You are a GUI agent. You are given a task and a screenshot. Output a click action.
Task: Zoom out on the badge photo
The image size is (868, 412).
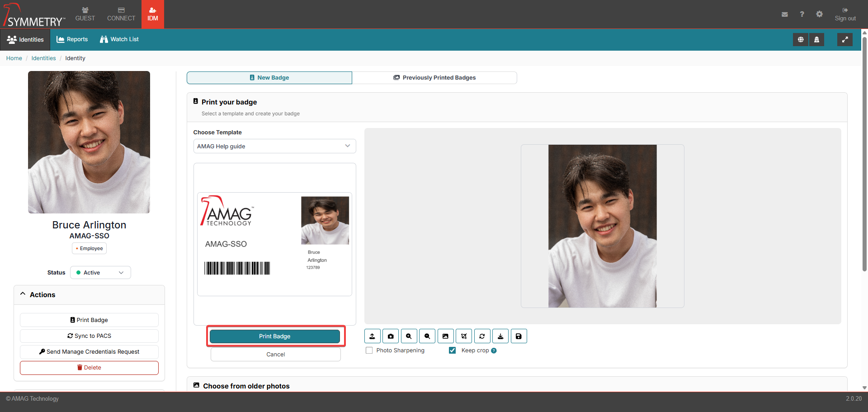tap(427, 336)
